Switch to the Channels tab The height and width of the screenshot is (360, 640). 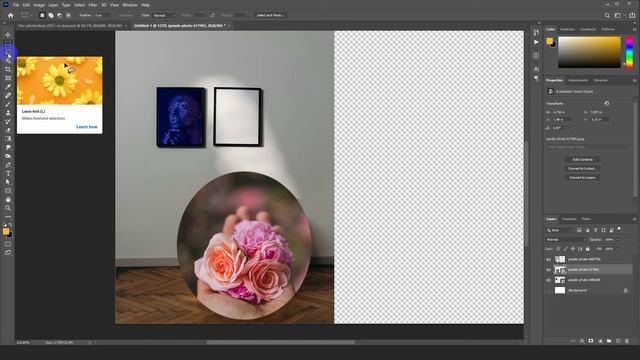(x=569, y=219)
